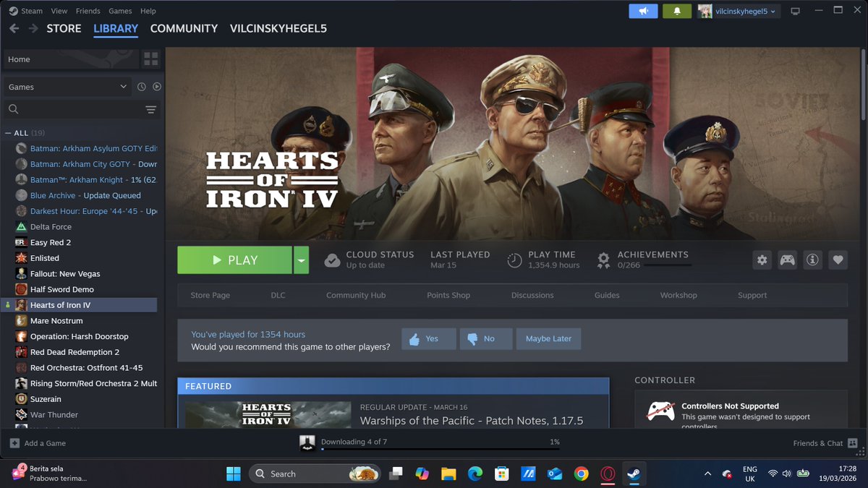Screen dimensions: 868x488
Task: Open the VILCINSKYHEGEL5 profile tab
Action: [278, 28]
